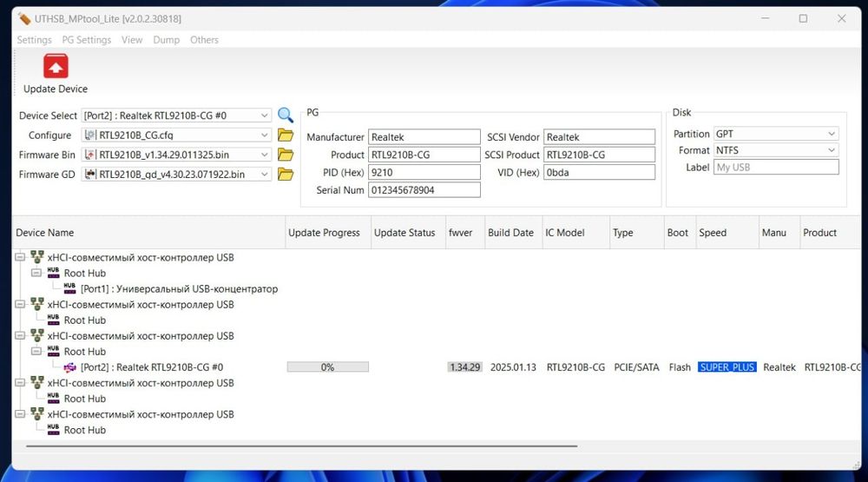The height and width of the screenshot is (482, 868).
Task: Click the Build Date column header
Action: click(513, 233)
